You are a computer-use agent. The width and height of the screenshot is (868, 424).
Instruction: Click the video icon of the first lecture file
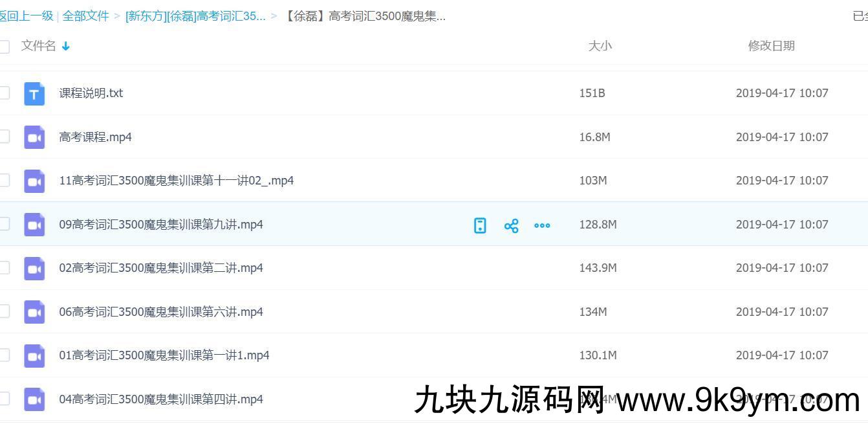[x=34, y=355]
